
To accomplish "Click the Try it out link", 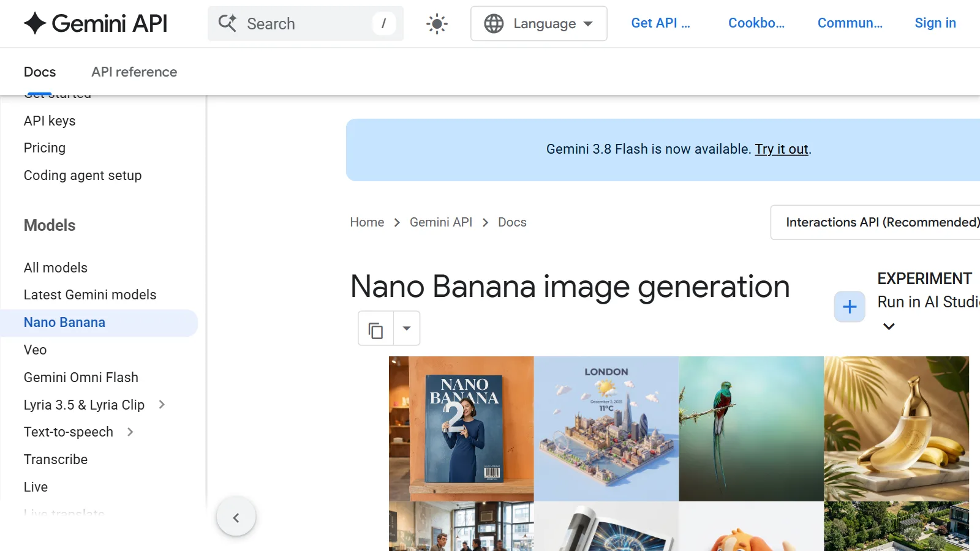I will point(782,149).
